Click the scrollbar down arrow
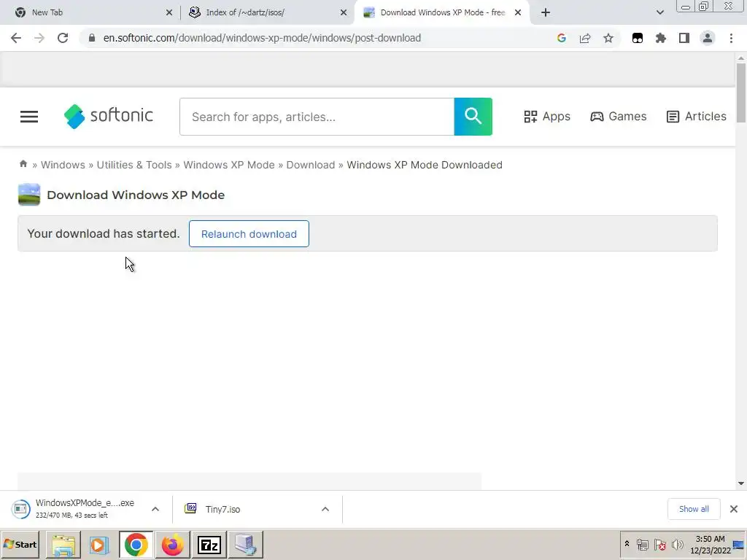 coord(741,483)
